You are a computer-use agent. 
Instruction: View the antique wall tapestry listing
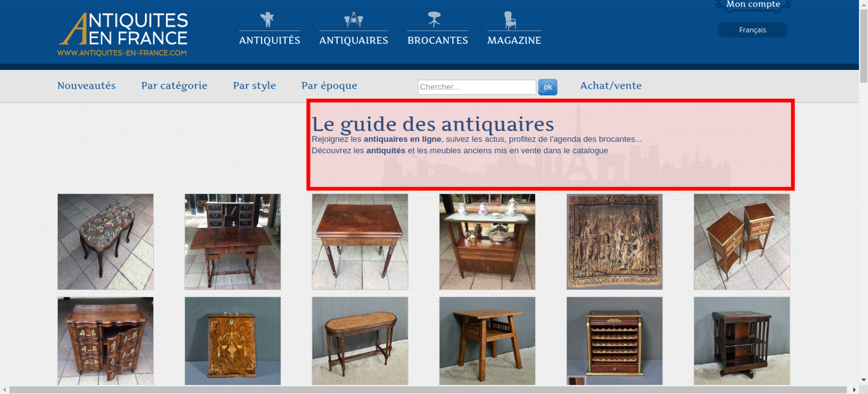[x=614, y=242]
